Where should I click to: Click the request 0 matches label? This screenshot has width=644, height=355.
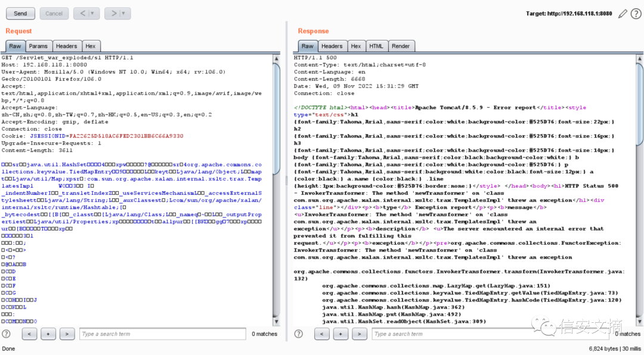pyautogui.click(x=265, y=334)
